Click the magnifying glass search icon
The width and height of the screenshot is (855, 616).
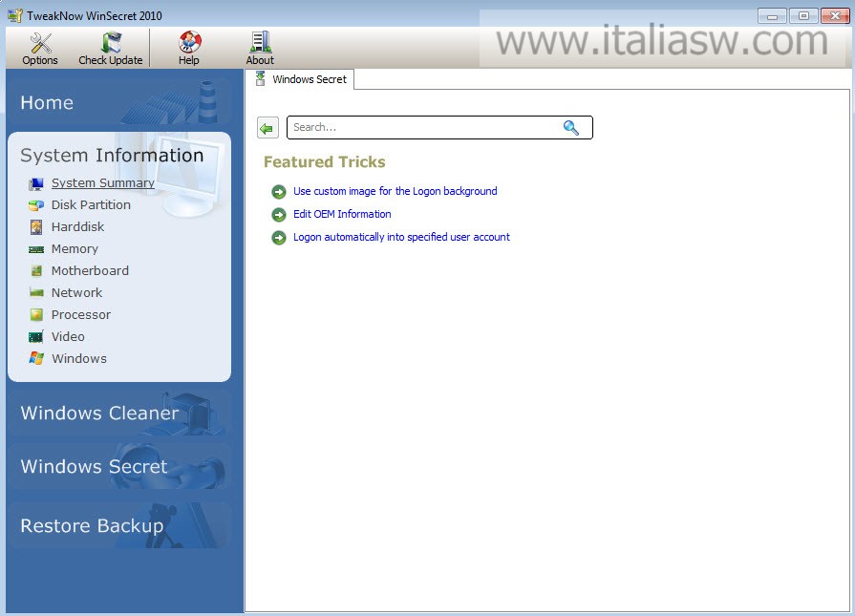[x=571, y=128]
